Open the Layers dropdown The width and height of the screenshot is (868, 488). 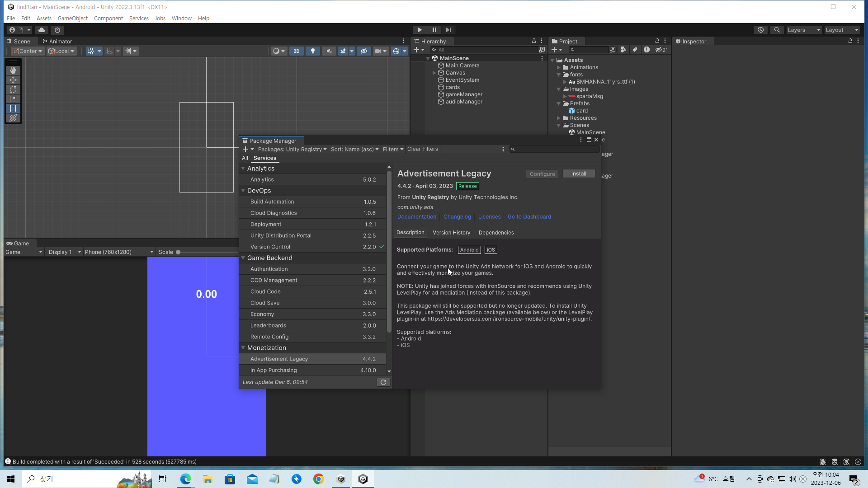tap(804, 30)
